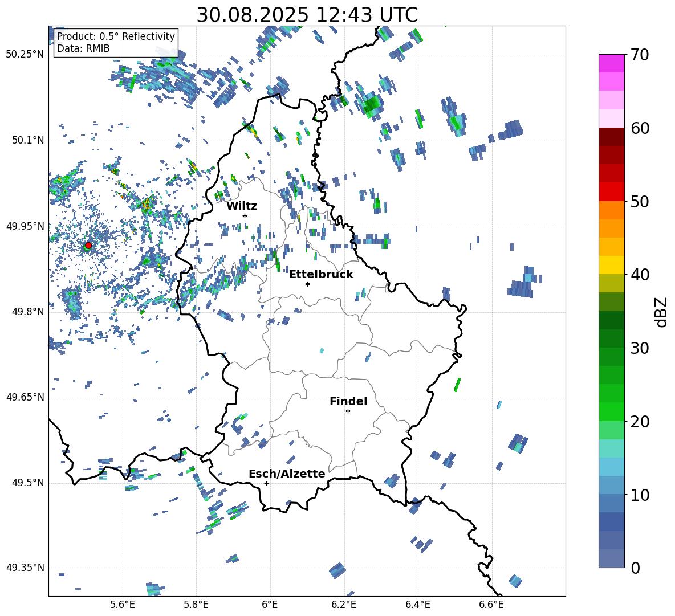Click the 10 tick on colorbar
Viewport: 675px width, 616px height.
[x=640, y=495]
